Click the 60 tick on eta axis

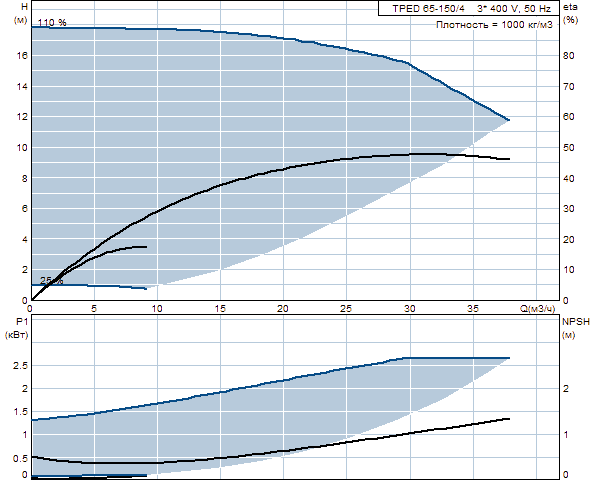tap(569, 117)
